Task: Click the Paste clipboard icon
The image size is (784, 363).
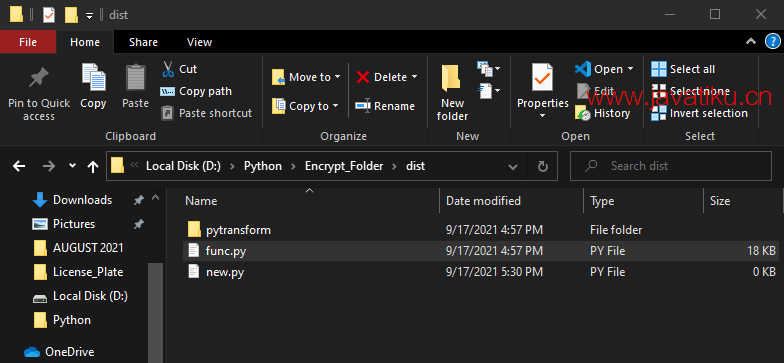Action: pyautogui.click(x=135, y=78)
